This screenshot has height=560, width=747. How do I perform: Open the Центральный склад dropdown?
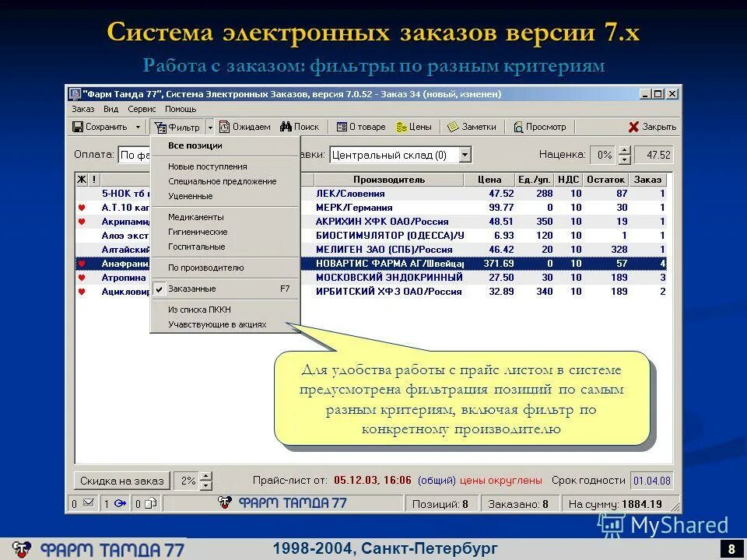click(x=464, y=154)
